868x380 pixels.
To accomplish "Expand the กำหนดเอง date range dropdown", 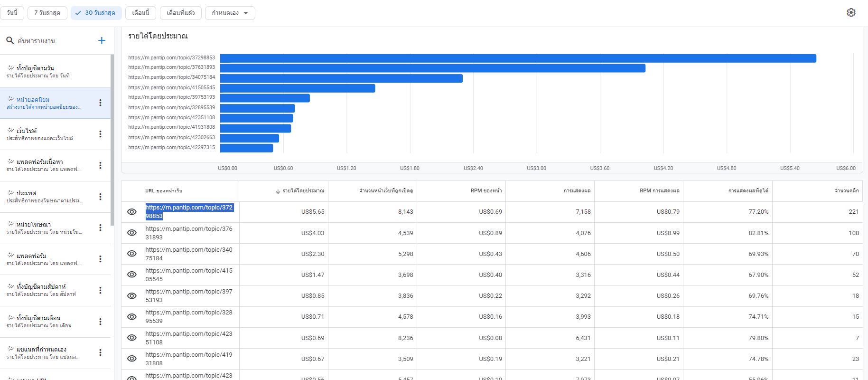I will click(x=230, y=13).
